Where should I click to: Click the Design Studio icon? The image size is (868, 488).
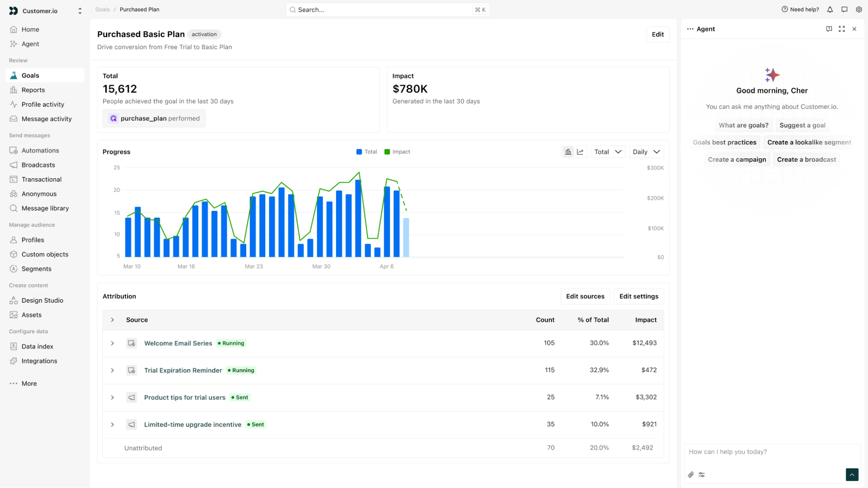click(x=13, y=301)
